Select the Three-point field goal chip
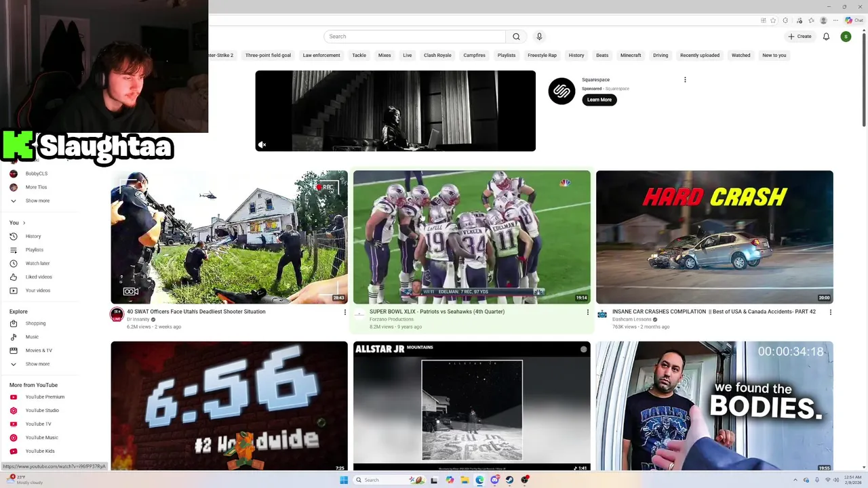This screenshot has width=868, height=488. click(x=268, y=56)
